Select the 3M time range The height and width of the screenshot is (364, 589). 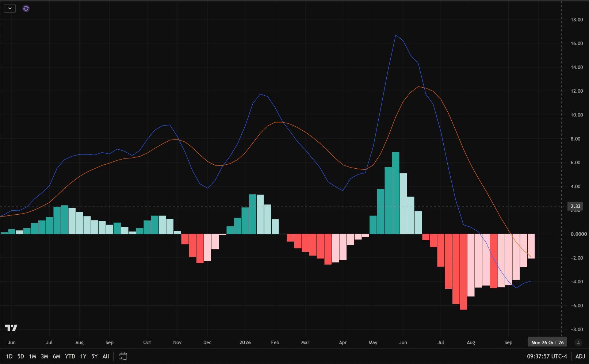[45, 356]
